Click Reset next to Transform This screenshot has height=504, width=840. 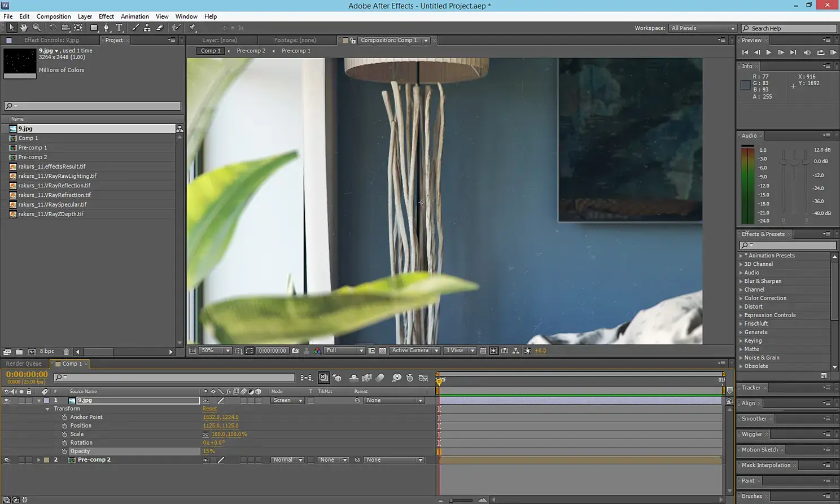[209, 409]
